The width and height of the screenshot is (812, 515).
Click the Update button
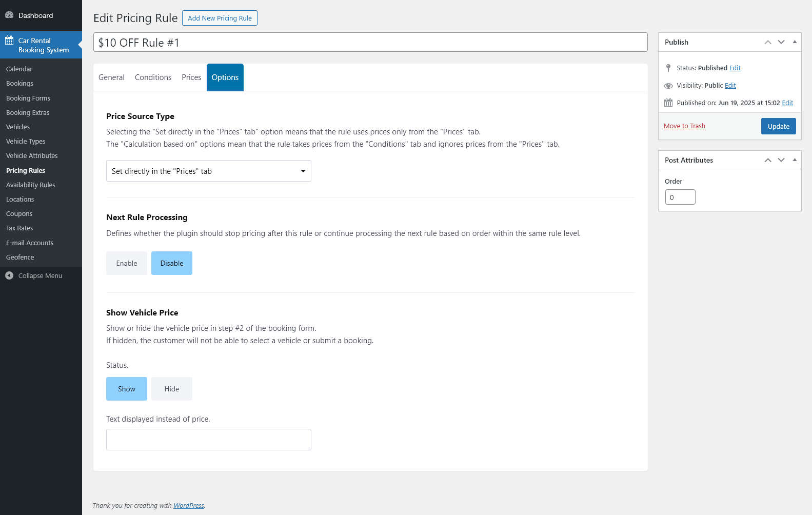[x=778, y=126]
